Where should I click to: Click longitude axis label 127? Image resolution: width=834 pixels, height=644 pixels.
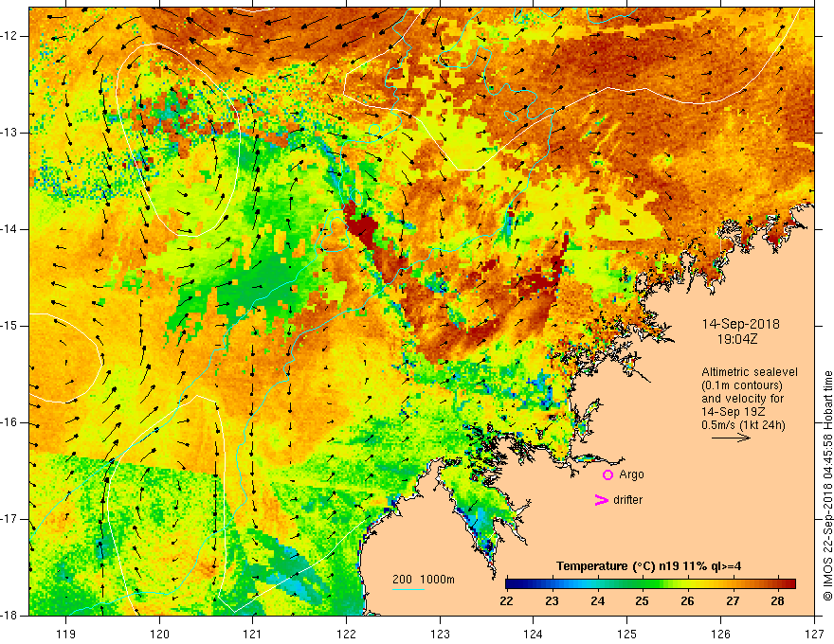coord(814,634)
